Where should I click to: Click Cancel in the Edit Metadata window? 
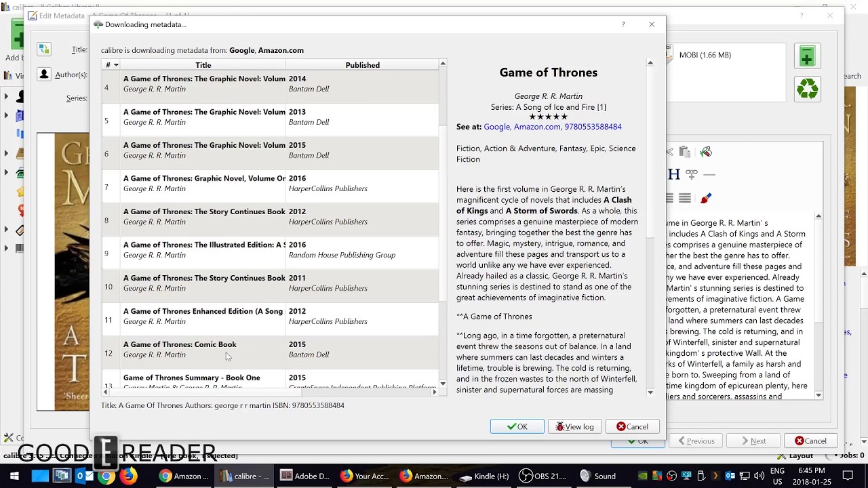pyautogui.click(x=810, y=441)
